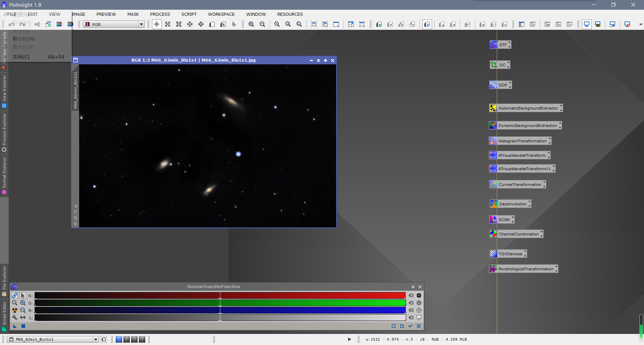The image size is (644, 345).
Task: Toggle STF black point readout button
Action: (x=419, y=295)
